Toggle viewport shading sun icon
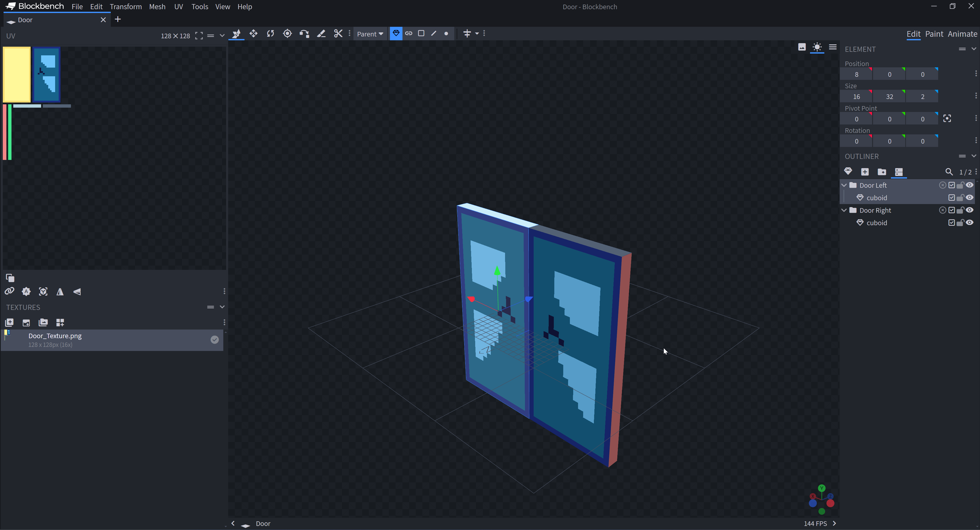 coord(817,47)
